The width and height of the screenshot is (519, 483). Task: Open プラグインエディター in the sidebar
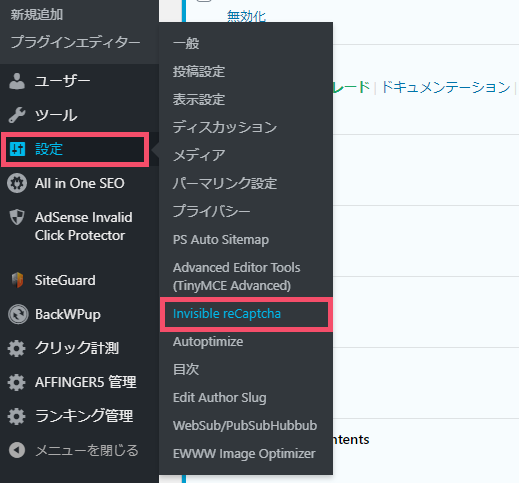click(x=75, y=42)
